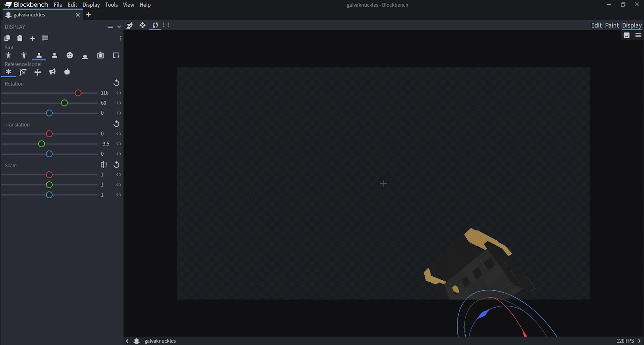Switch to Paint mode
Image resolution: width=644 pixels, height=345 pixels.
click(612, 25)
